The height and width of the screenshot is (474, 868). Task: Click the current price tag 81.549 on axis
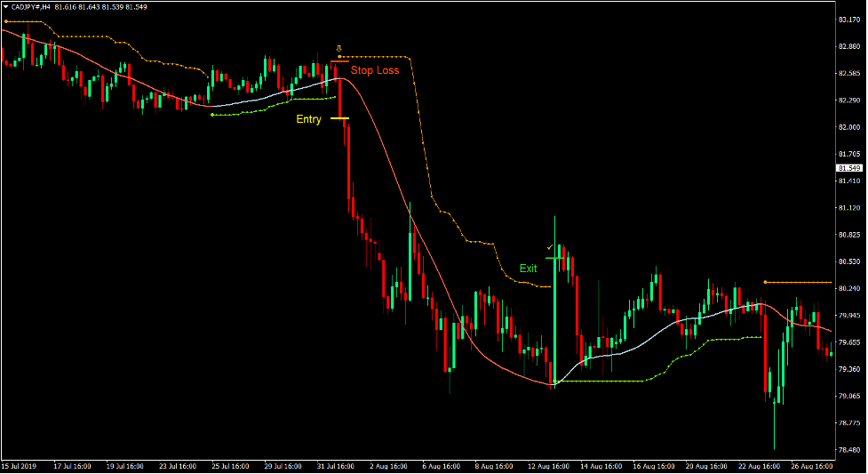(x=849, y=168)
